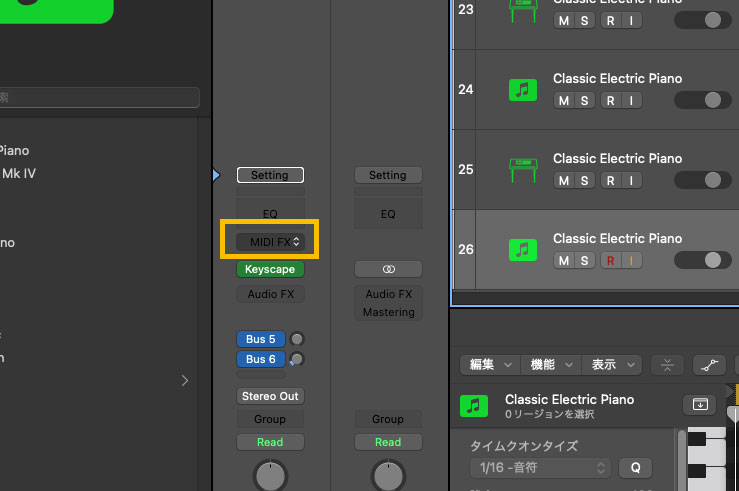The image size is (739, 491).
Task: Record-enable track 25
Action: tap(610, 180)
